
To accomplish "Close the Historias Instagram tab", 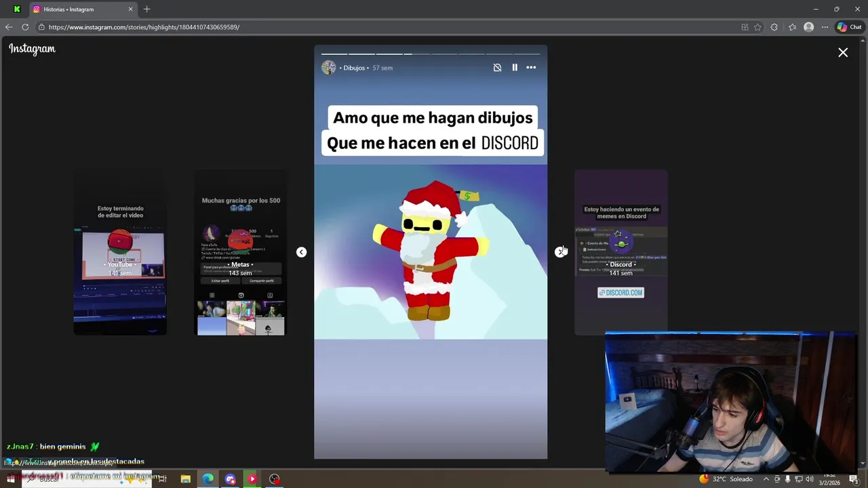I will (131, 9).
